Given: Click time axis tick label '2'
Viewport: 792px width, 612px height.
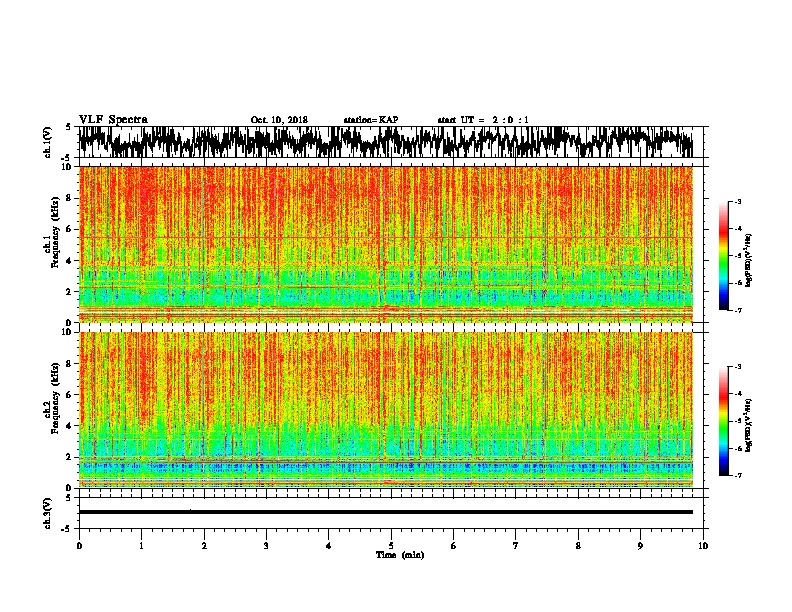Looking at the screenshot, I should (204, 546).
